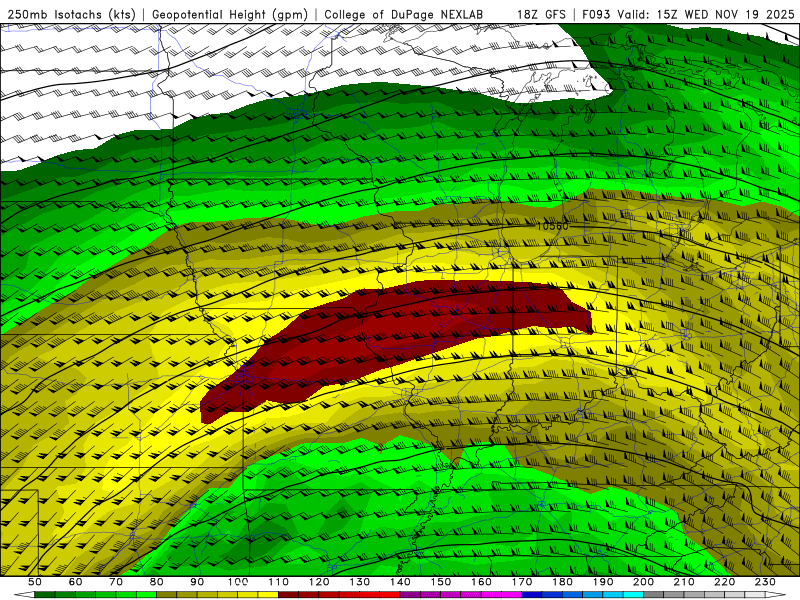The width and height of the screenshot is (800, 600).
Task: Click the "250mb Isotachs (kts)" title text
Action: coord(71,15)
